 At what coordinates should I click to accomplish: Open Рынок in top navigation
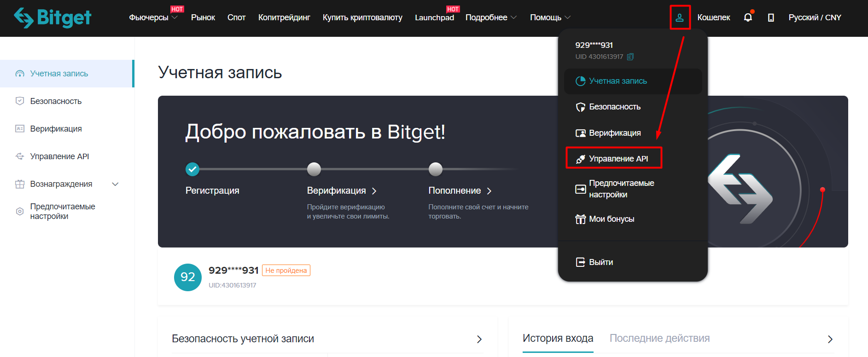coord(203,17)
